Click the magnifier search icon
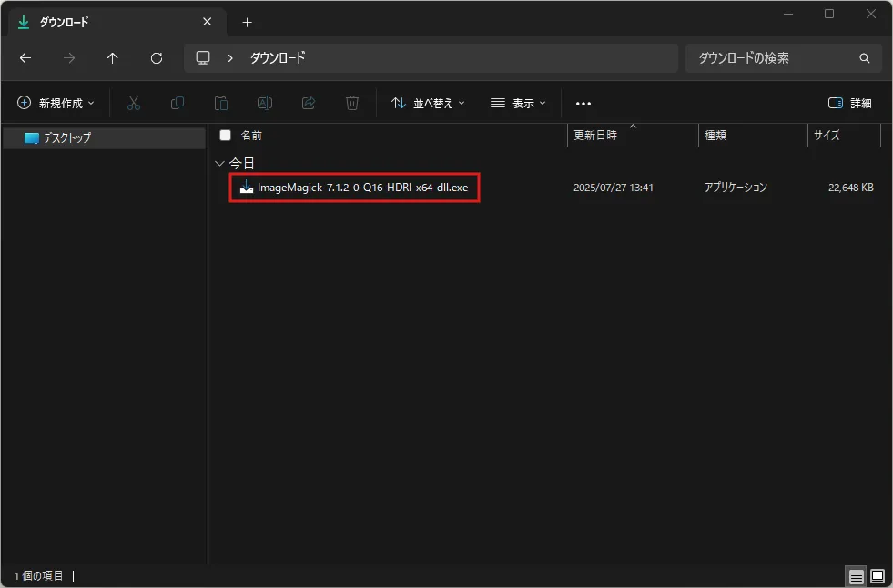The width and height of the screenshot is (893, 588). click(865, 58)
